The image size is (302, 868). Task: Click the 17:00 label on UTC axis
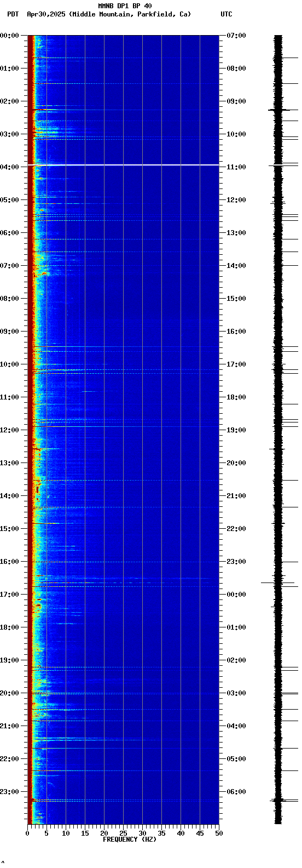coord(236,364)
